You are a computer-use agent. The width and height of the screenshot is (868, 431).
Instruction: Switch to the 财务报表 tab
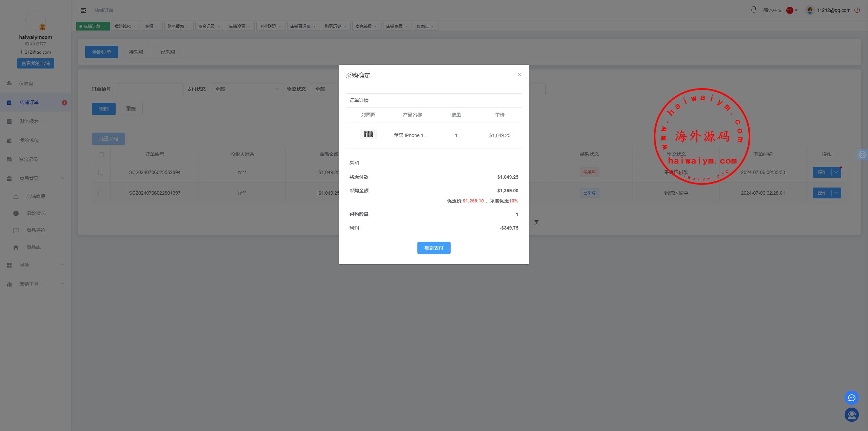[176, 26]
